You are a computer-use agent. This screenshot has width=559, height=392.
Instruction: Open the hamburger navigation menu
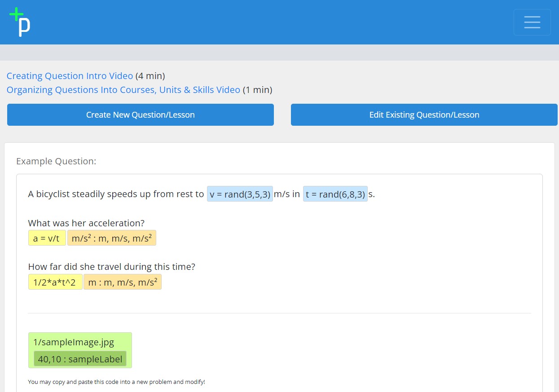coord(532,22)
